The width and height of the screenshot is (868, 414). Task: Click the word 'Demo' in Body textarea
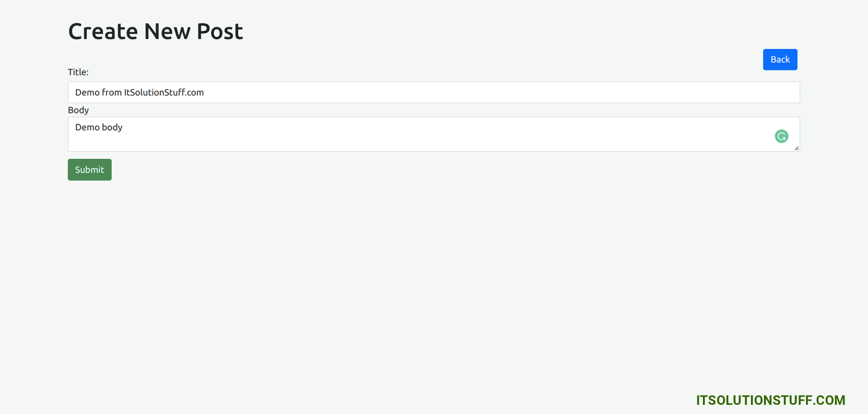click(87, 128)
